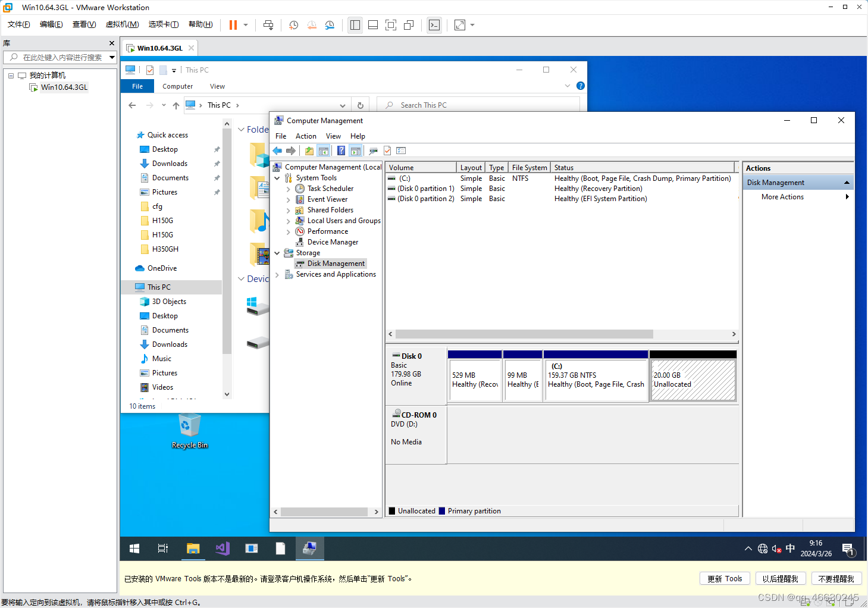Collapse the Disk Management actions header
868x608 pixels.
pos(847,183)
